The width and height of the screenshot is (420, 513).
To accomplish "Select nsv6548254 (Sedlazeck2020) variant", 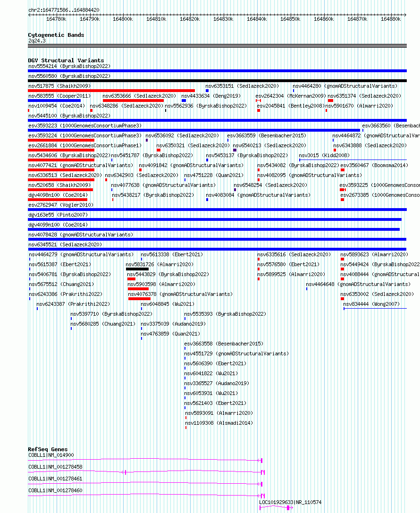I will 270,185.
